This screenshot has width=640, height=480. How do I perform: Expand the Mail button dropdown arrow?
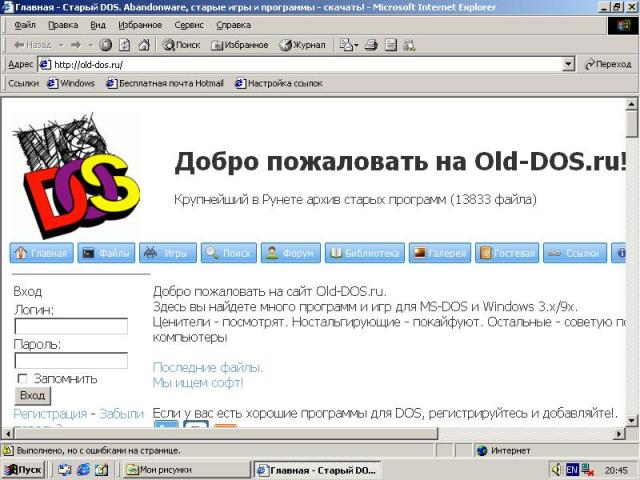(356, 44)
